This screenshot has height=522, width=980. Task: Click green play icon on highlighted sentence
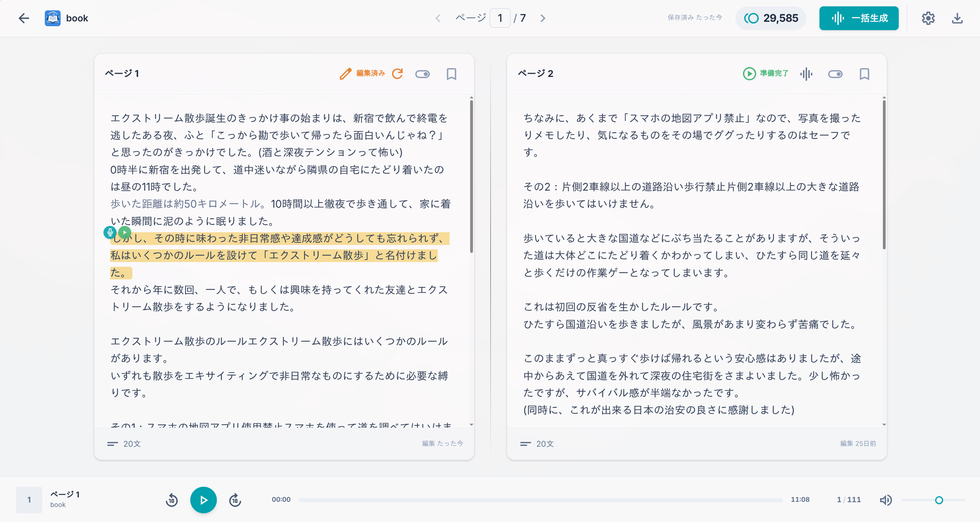pos(125,232)
